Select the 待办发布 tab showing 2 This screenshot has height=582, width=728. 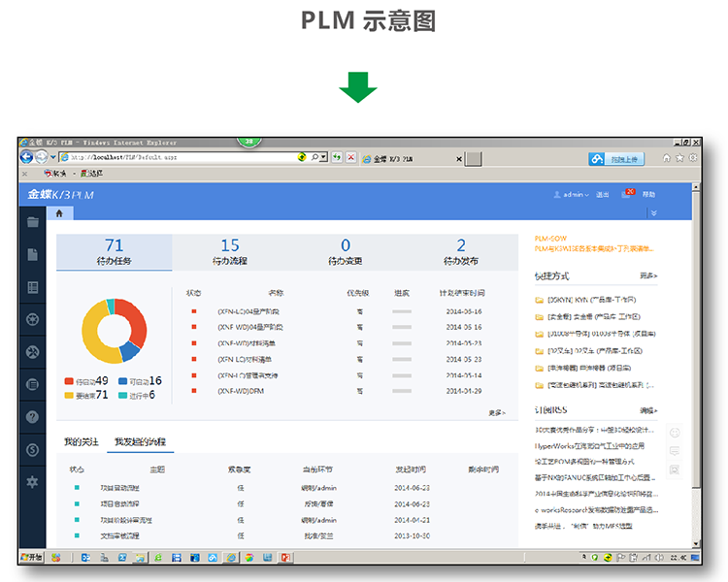point(461,252)
